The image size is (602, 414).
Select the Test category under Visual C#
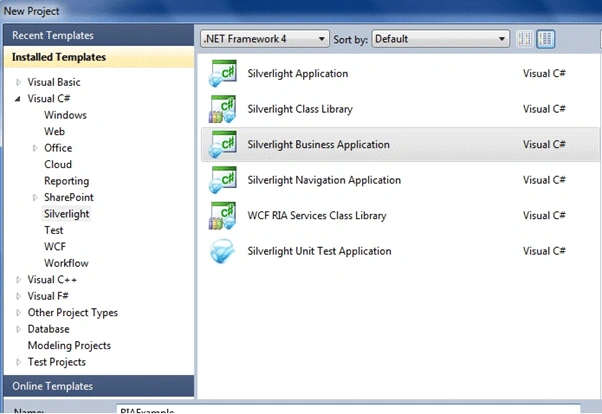pos(53,230)
